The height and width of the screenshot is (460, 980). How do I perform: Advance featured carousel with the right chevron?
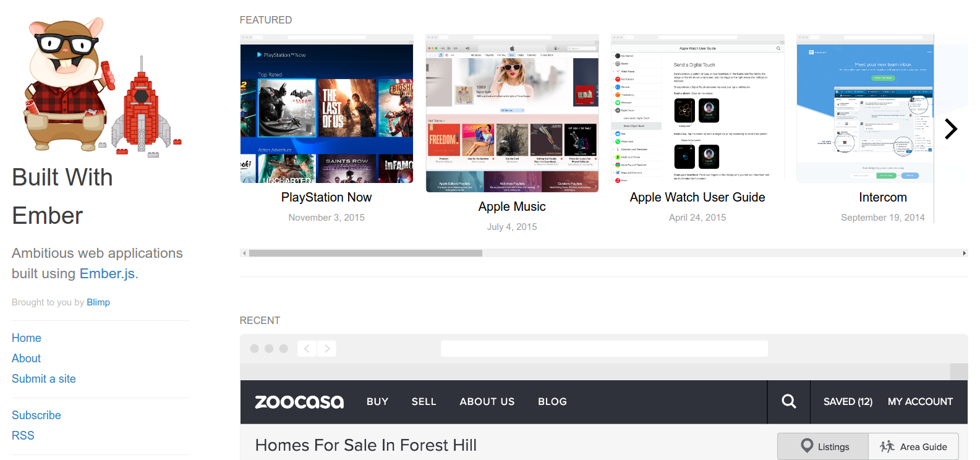pos(951,129)
